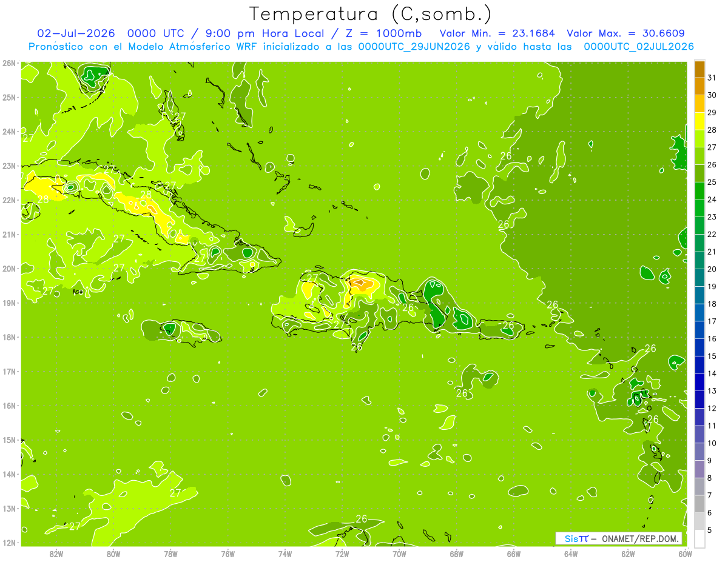
Task: Click the '13N' latitude axis label
Action: click(8, 508)
